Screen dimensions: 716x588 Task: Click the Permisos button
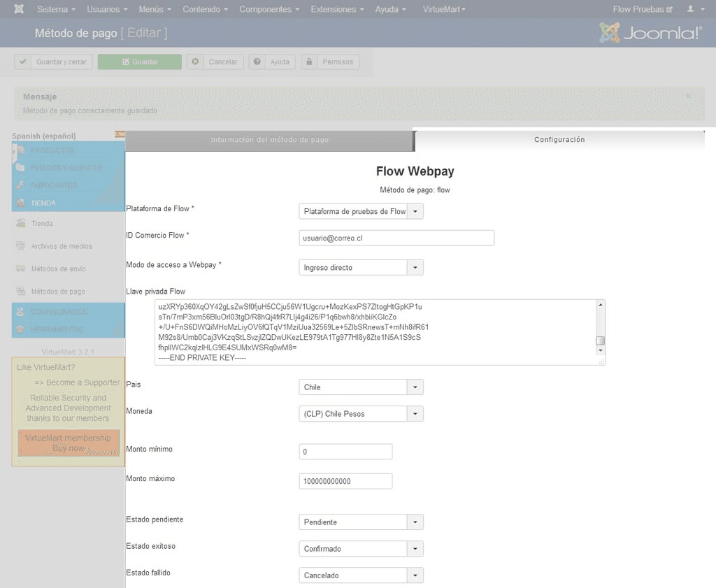(x=330, y=62)
